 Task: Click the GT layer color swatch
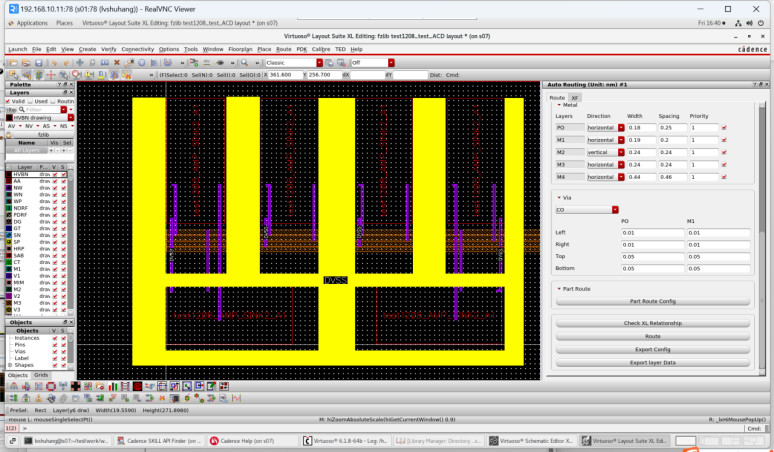click(x=9, y=228)
